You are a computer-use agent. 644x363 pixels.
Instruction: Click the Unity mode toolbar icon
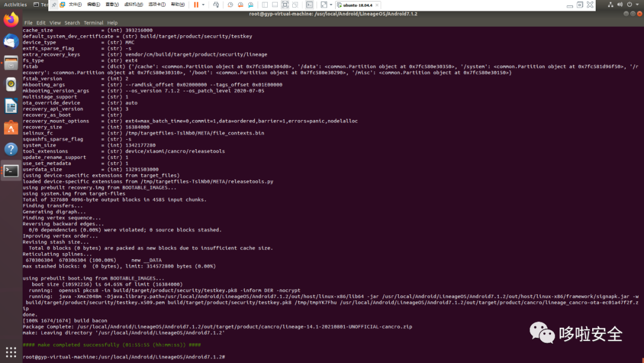pos(295,5)
